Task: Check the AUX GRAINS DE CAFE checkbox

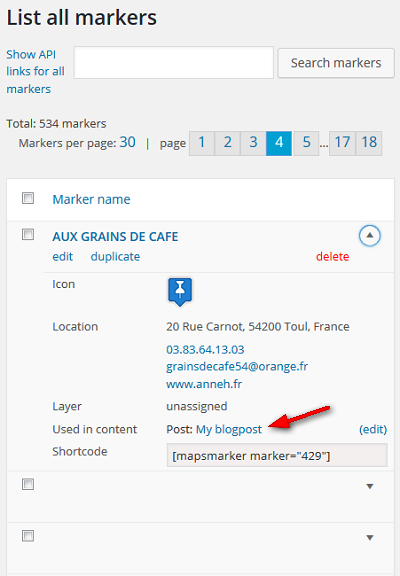Action: coord(28,234)
